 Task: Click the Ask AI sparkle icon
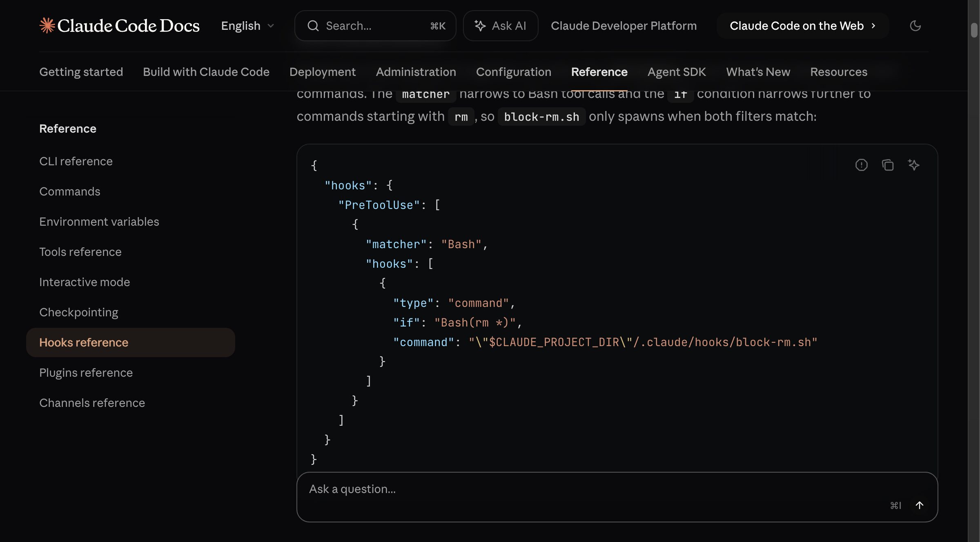(480, 26)
